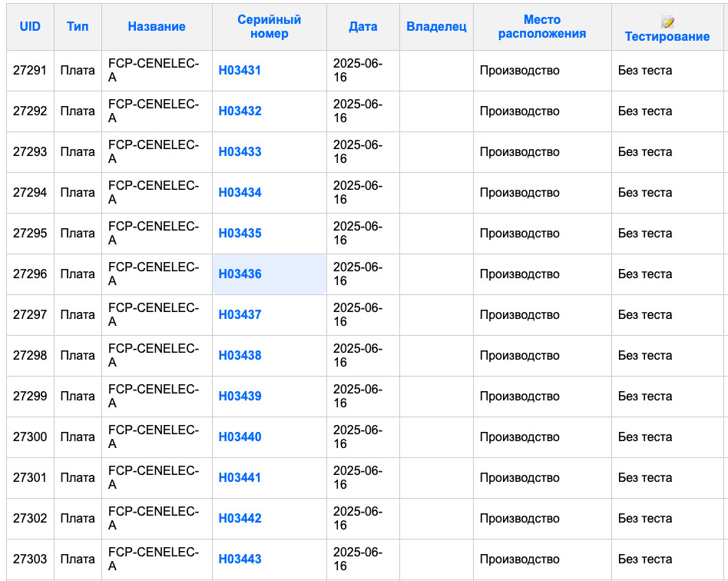Open serial number H03433

click(x=240, y=151)
